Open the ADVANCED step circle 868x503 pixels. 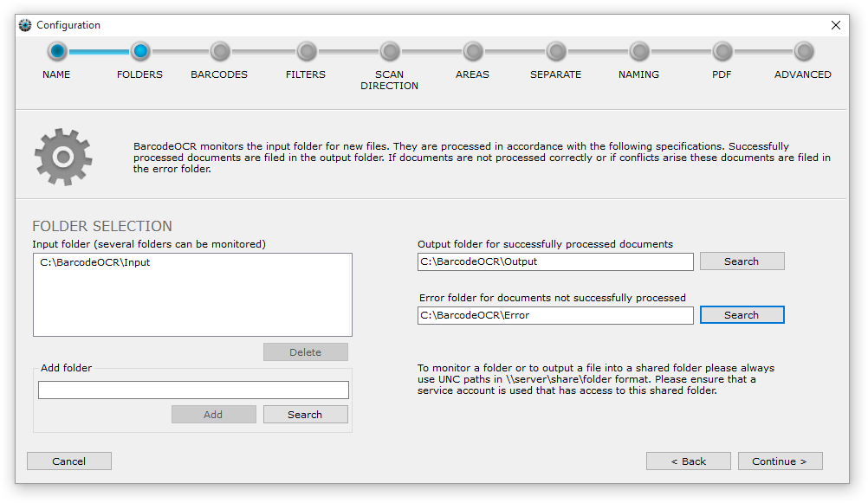804,51
